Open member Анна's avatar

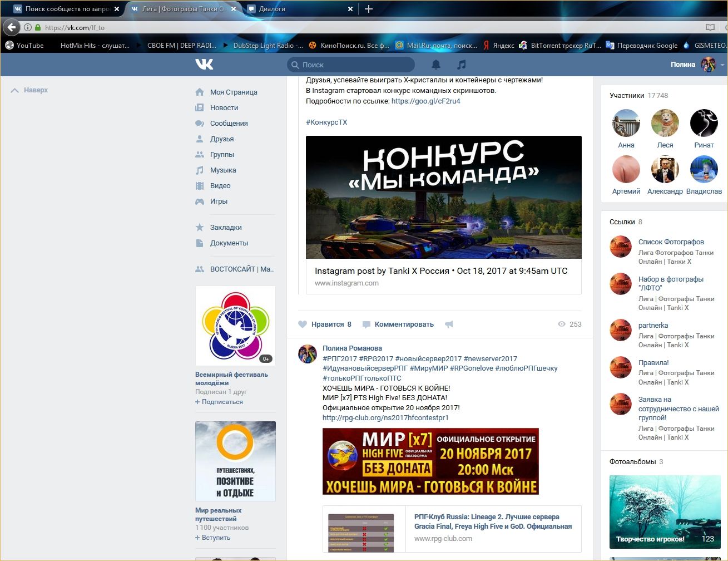(x=626, y=123)
